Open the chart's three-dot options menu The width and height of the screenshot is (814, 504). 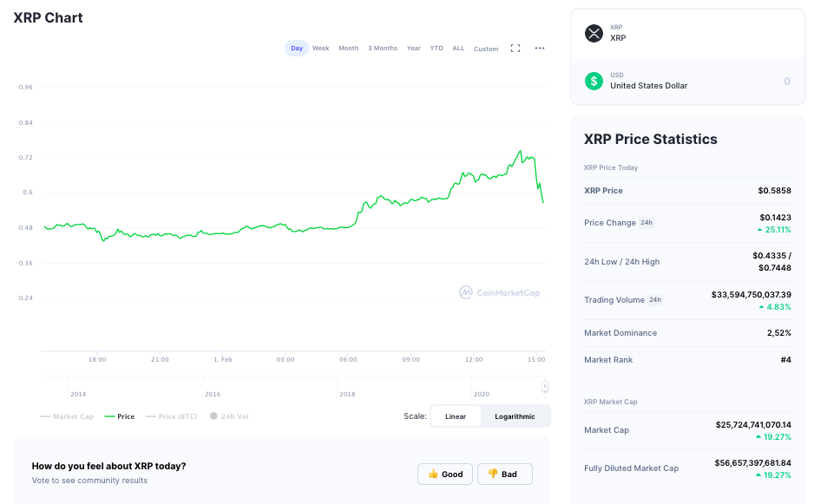tap(540, 49)
